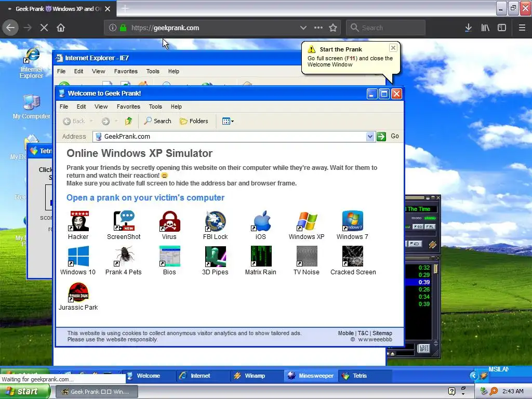
Task: Select the highlighted 0:39 playlist track
Action: [x=418, y=282]
